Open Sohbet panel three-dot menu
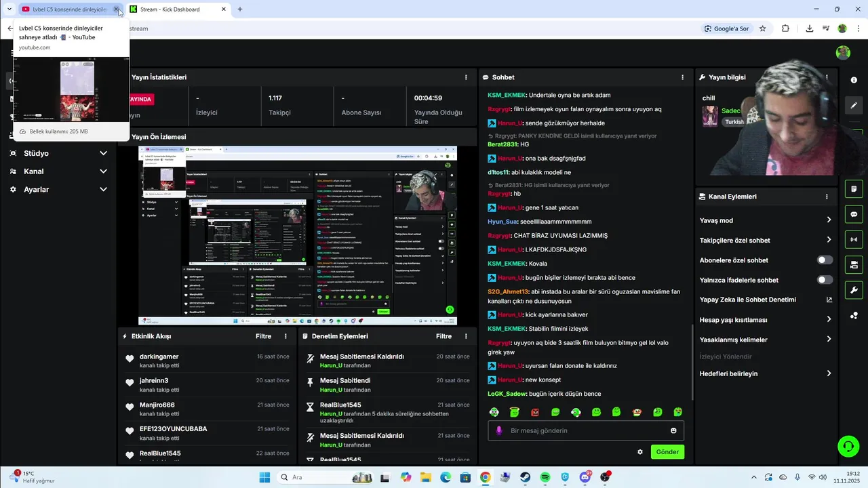 [682, 77]
